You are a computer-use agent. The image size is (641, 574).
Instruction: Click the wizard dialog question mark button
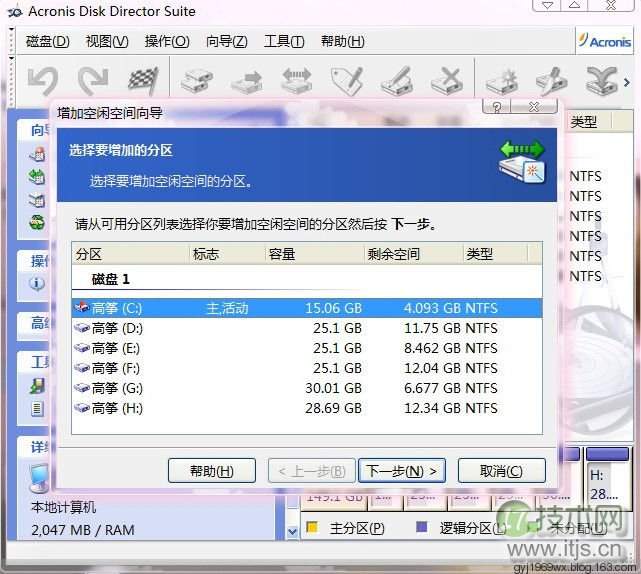click(497, 107)
